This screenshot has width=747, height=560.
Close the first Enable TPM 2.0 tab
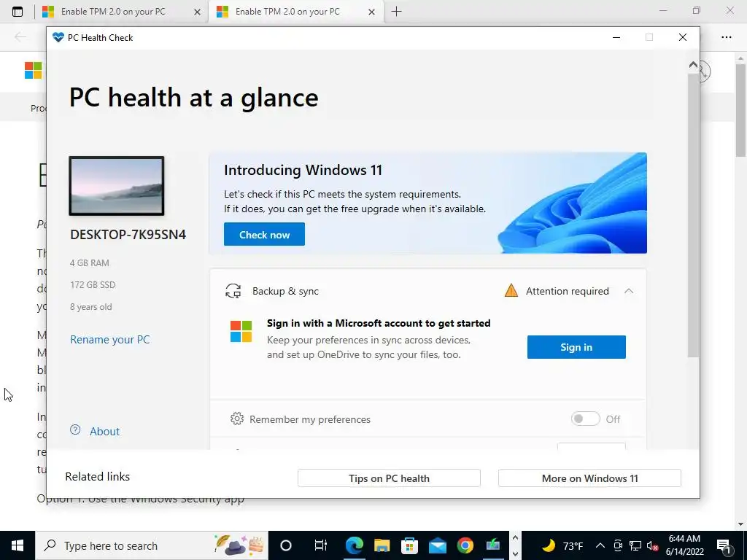click(197, 12)
